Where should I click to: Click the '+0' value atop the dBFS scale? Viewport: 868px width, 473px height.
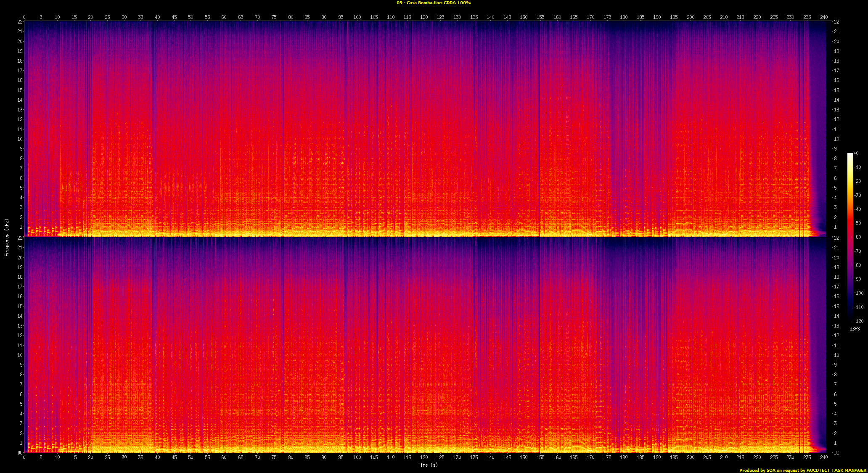click(856, 153)
